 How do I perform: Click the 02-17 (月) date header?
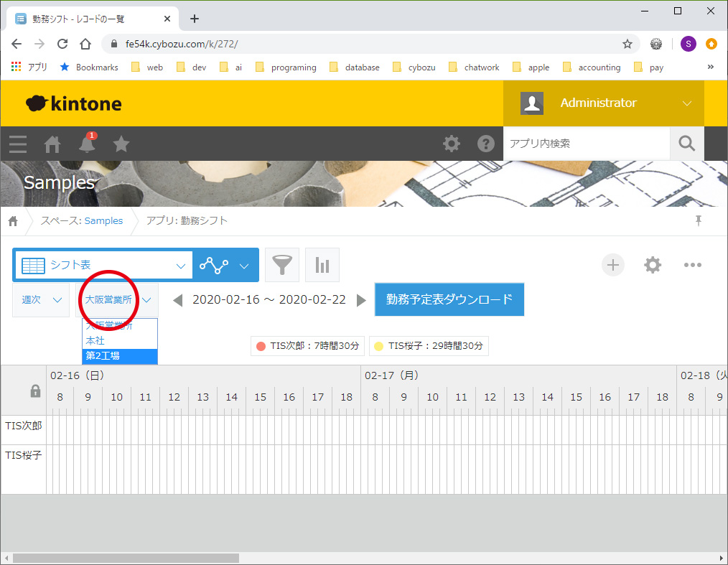[391, 375]
